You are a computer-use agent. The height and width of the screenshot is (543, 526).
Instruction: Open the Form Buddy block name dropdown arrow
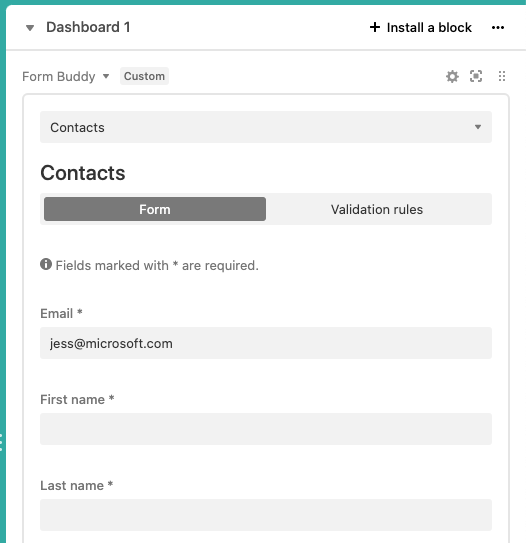tap(106, 76)
